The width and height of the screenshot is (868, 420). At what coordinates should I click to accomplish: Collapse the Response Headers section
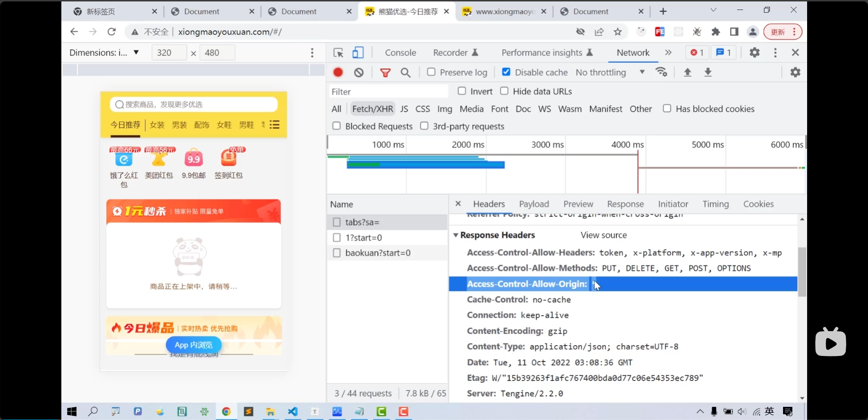(x=456, y=235)
